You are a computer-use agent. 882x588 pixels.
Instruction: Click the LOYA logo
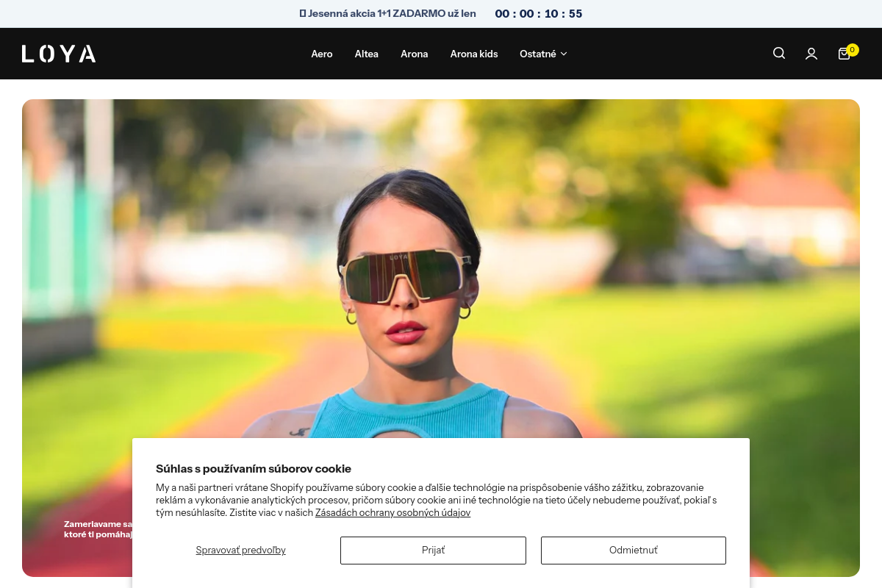pos(59,54)
